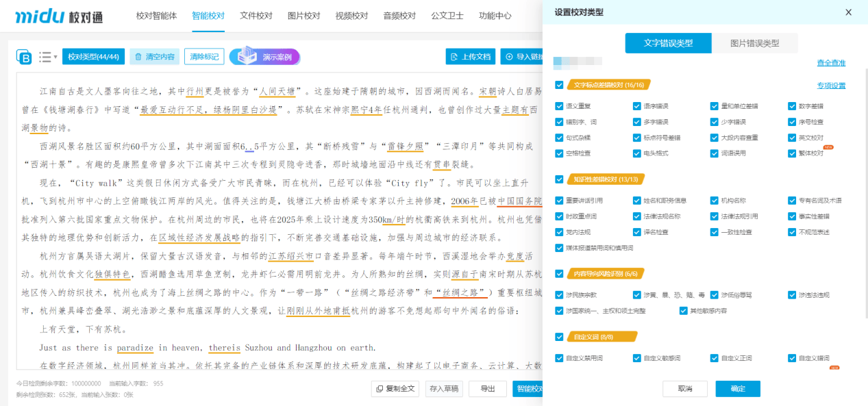
Task: Uncheck the 语义重复 checkbox
Action: pos(559,106)
